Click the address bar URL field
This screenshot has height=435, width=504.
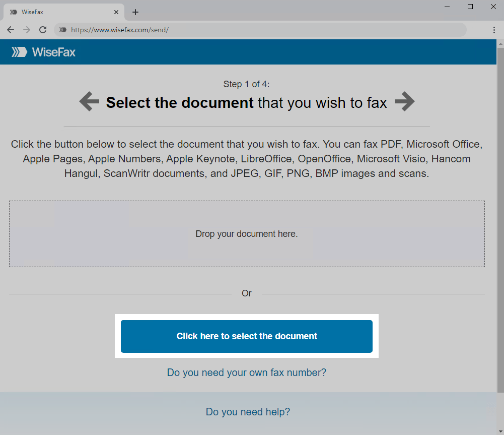point(260,30)
